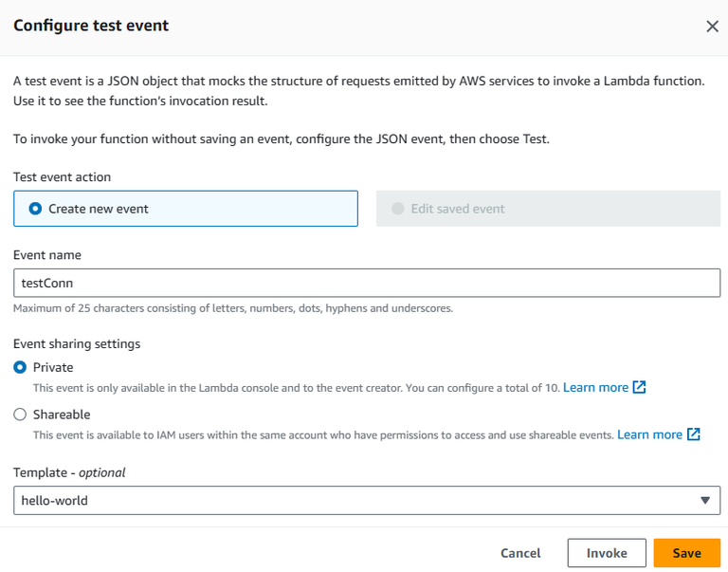
Task: Open Learn more link for Shareable events
Action: tap(649, 434)
